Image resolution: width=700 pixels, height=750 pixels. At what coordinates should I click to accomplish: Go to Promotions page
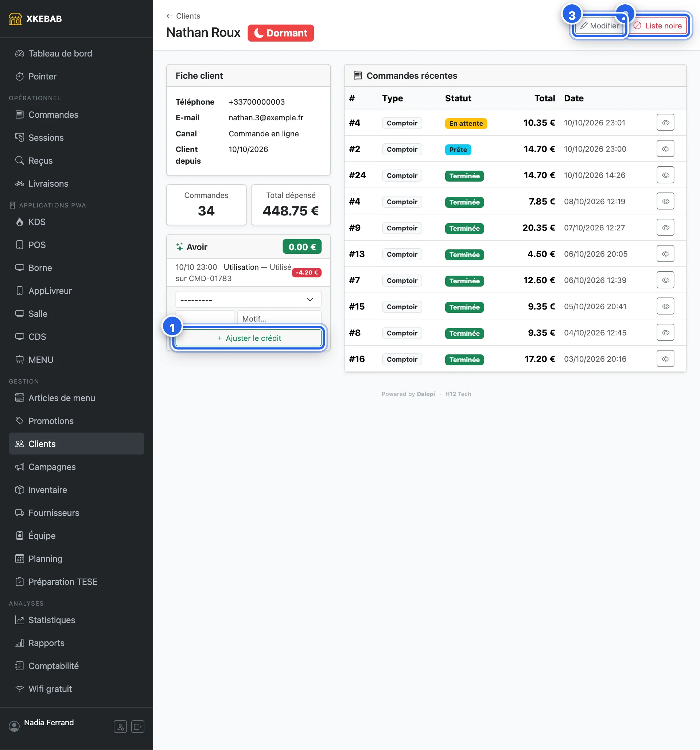pos(77,421)
